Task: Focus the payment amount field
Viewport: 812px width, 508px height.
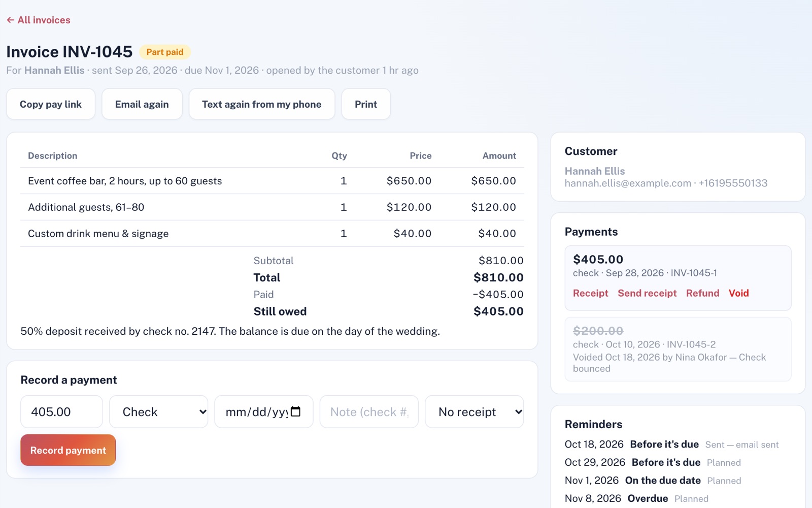Action: (x=61, y=412)
